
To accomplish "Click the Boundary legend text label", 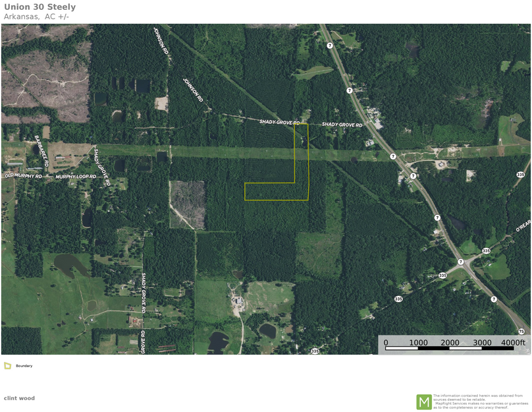I will (24, 365).
